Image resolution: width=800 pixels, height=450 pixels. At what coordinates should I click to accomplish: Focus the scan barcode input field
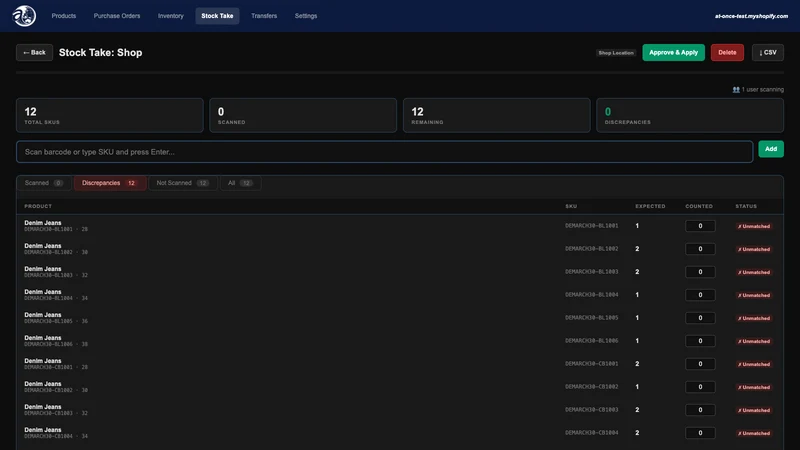[x=385, y=152]
